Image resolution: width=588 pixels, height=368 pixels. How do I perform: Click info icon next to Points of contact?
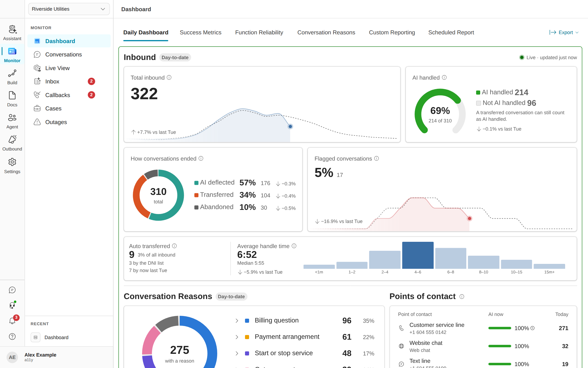tap(462, 297)
